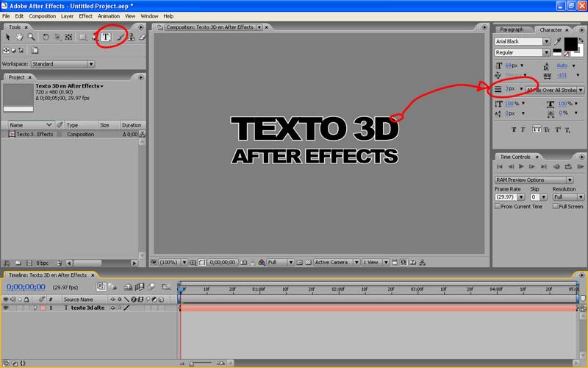Open the Tools panel flyout menu
This screenshot has width=588, height=368.
(141, 27)
